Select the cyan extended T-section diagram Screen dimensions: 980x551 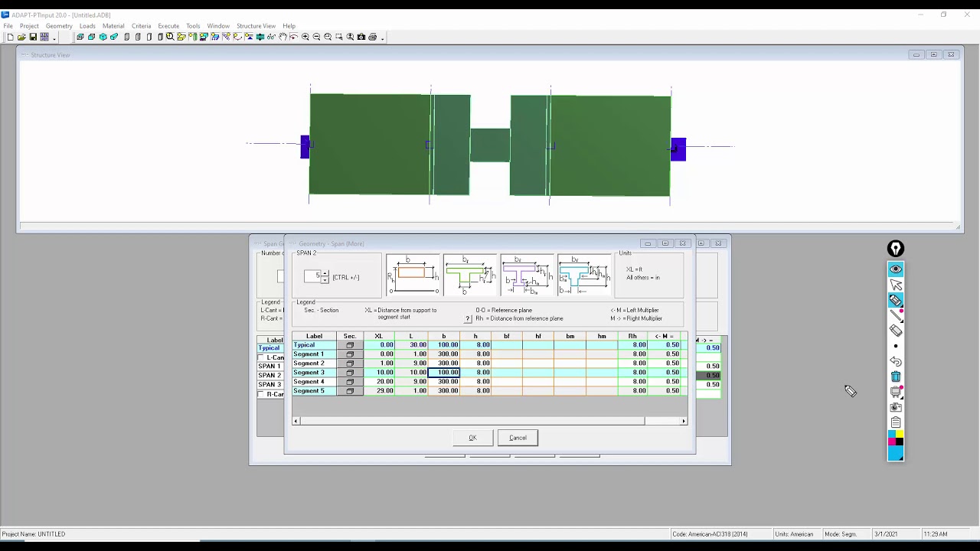point(583,275)
